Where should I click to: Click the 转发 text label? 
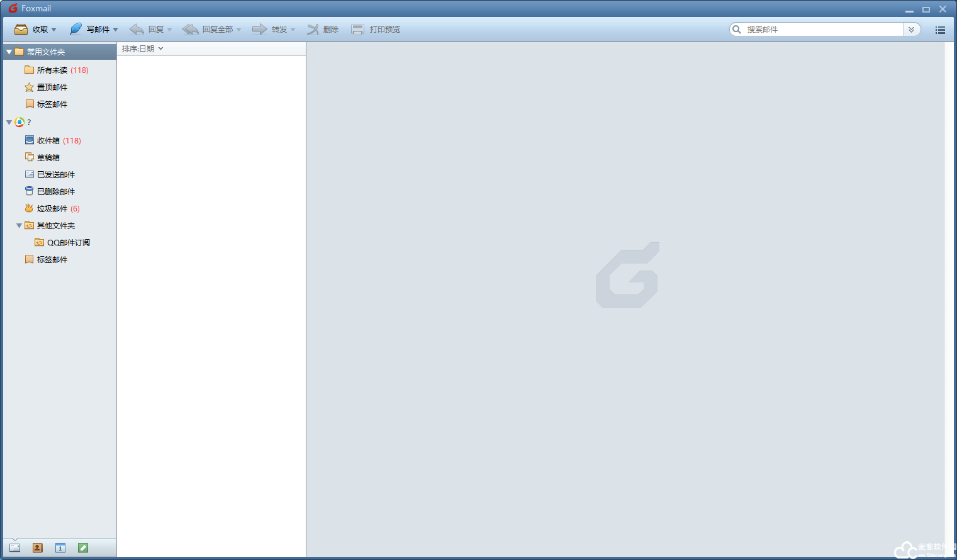pos(279,30)
